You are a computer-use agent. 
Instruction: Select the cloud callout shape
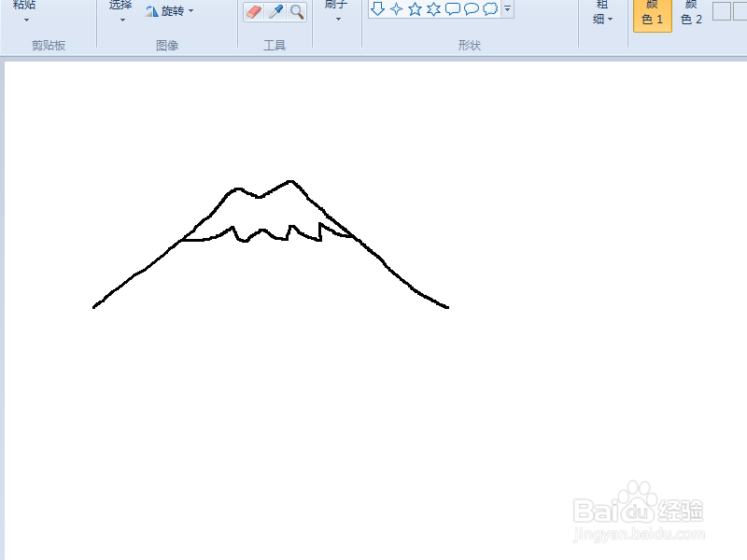pyautogui.click(x=488, y=9)
